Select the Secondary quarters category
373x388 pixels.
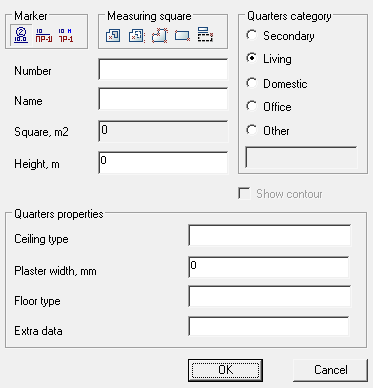(x=280, y=36)
